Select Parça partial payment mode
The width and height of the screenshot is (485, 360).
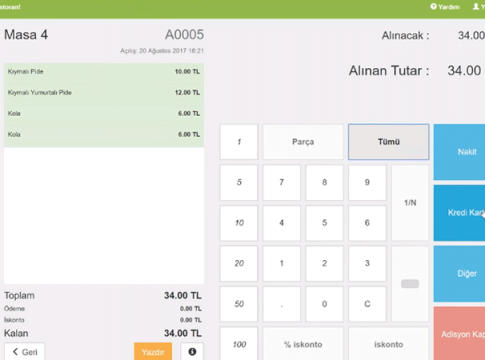303,142
